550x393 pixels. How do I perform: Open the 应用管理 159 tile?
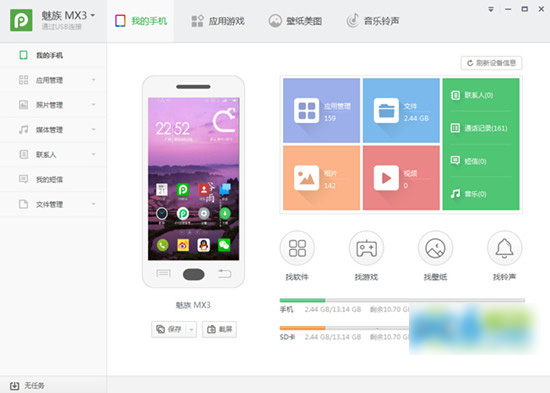(321, 111)
